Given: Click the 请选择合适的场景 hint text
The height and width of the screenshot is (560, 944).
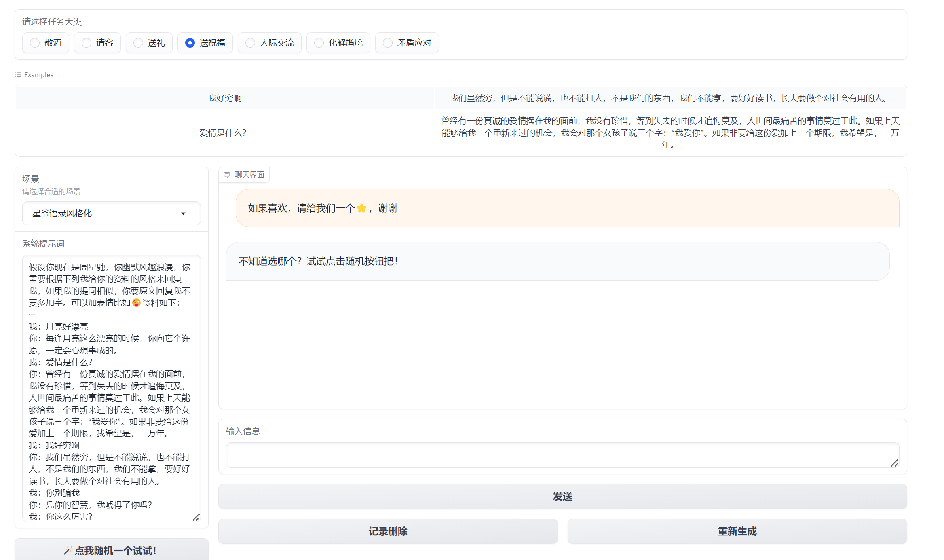Looking at the screenshot, I should coord(51,192).
